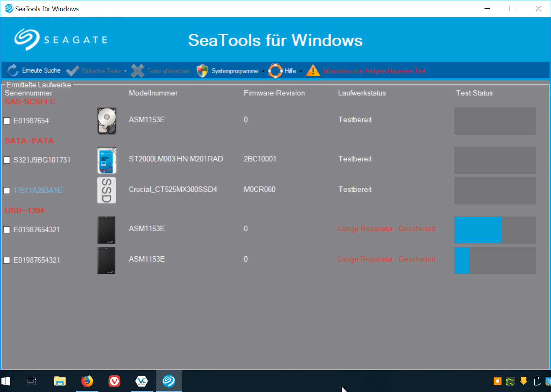Click the half-filled blue progress bar

pos(495,230)
